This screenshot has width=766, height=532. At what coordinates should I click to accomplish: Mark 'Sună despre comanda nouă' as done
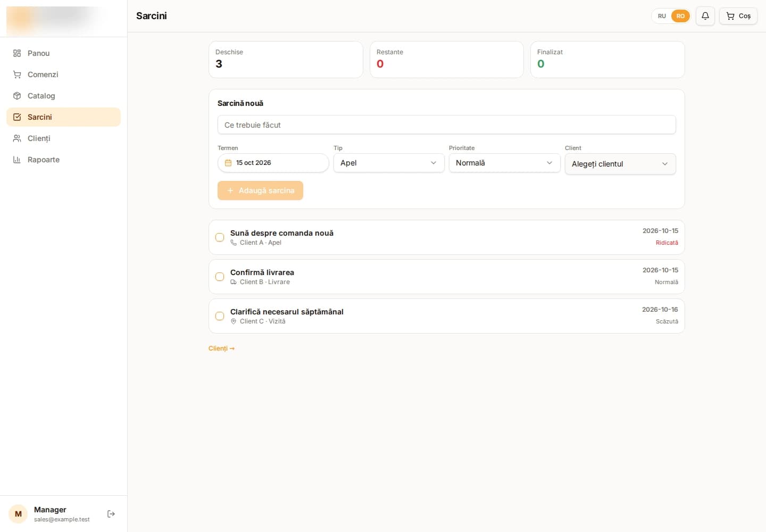tap(220, 237)
